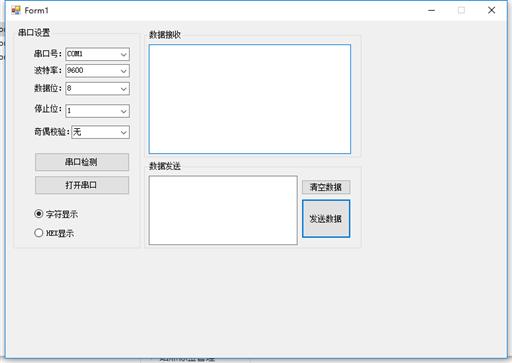Click the Form1 title text
Image resolution: width=512 pixels, height=363 pixels.
tap(37, 11)
